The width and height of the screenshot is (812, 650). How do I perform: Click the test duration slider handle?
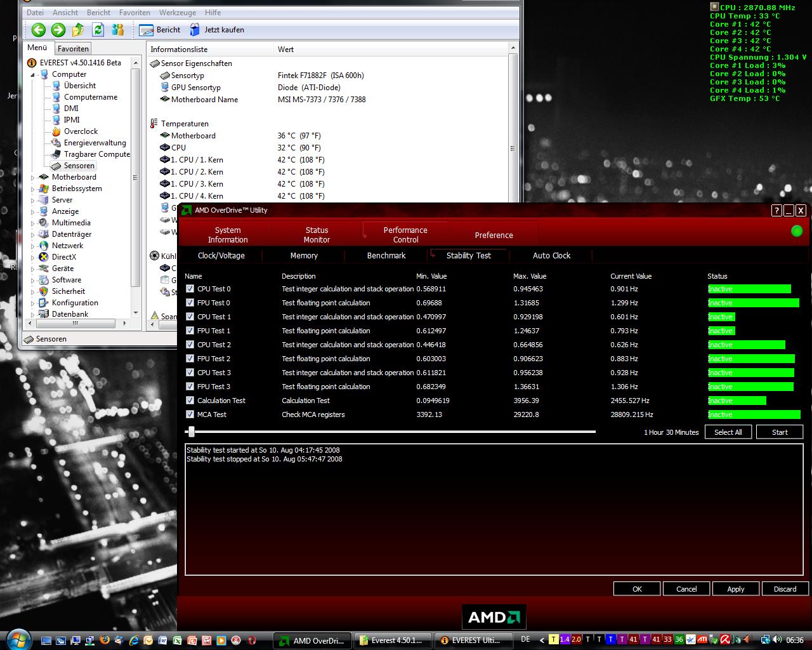192,432
